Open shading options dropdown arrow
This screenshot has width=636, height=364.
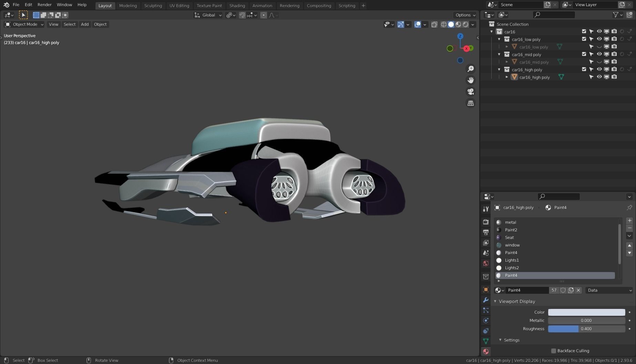point(473,24)
